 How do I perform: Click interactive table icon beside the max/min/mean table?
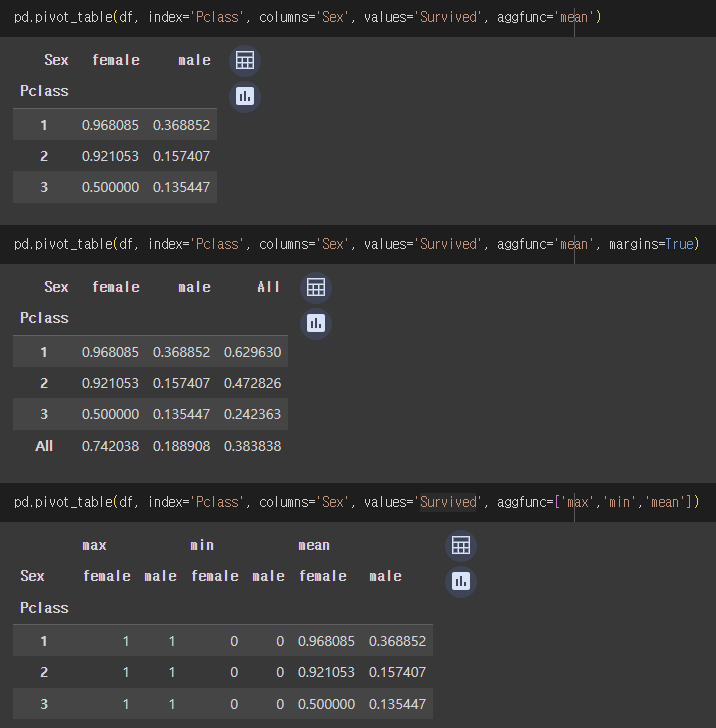pyautogui.click(x=461, y=546)
